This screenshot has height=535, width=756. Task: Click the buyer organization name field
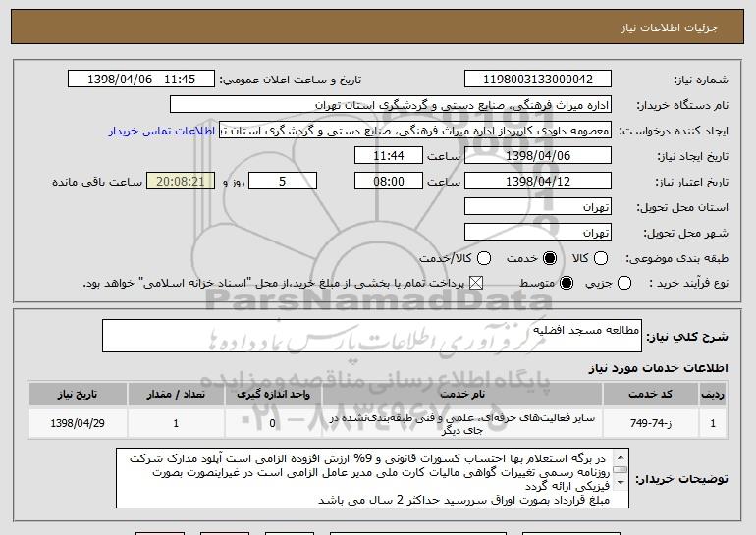(x=391, y=105)
